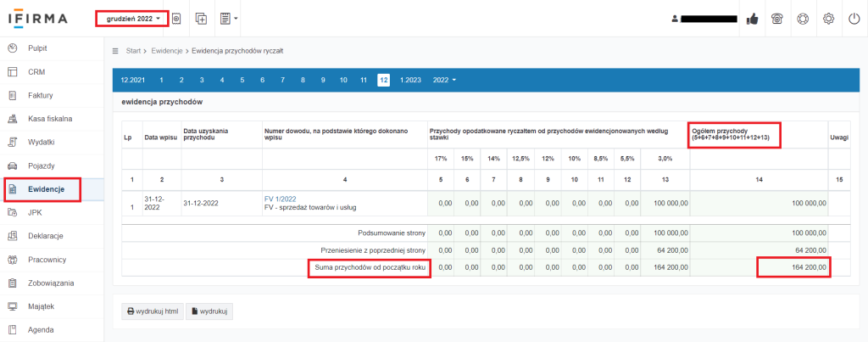
Task: Switch to 1.2023 in the month bar
Action: (410, 80)
